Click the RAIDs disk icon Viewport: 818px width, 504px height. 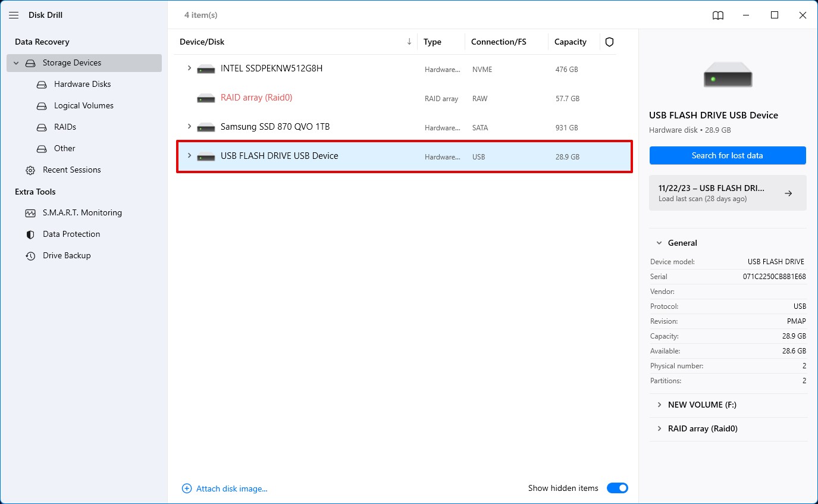pos(42,127)
